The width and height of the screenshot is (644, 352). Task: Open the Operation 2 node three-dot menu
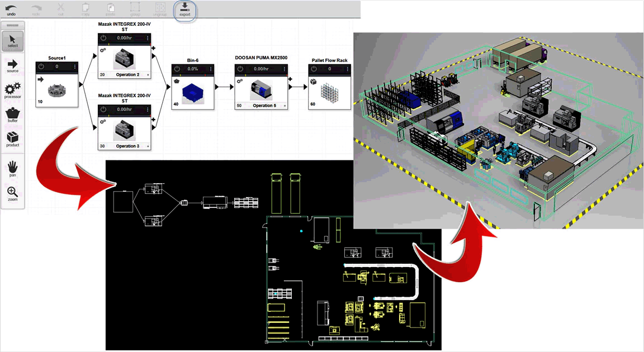(x=148, y=38)
